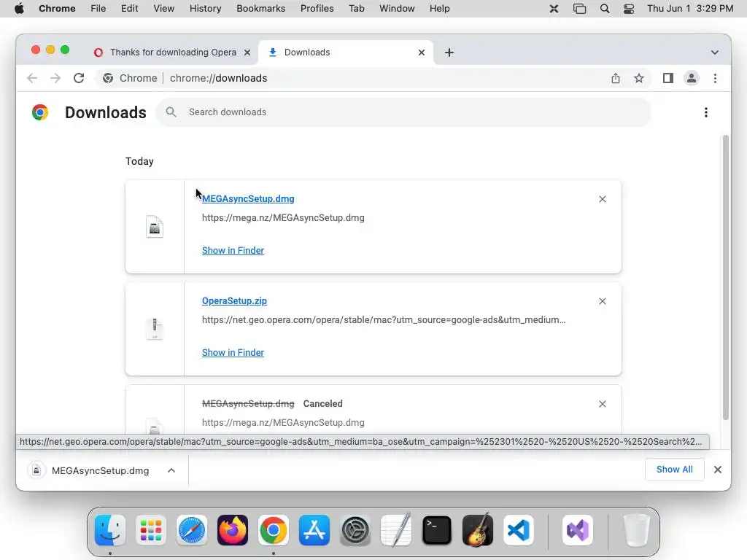Open the Help menu
747x560 pixels.
click(x=439, y=9)
